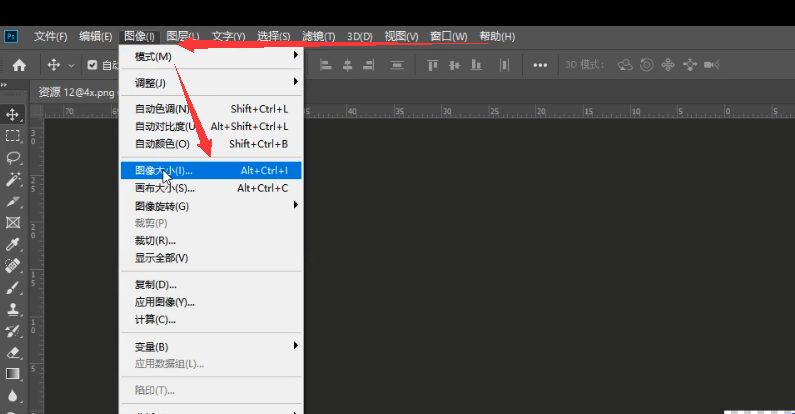
Task: Expand the 图像旋转(G) submenu arrow
Action: click(296, 205)
